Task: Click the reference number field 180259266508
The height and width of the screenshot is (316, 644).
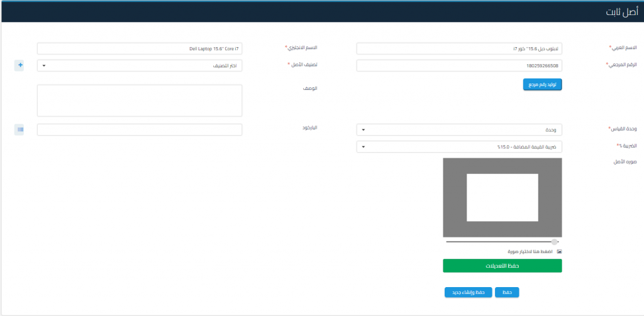Action: point(459,65)
